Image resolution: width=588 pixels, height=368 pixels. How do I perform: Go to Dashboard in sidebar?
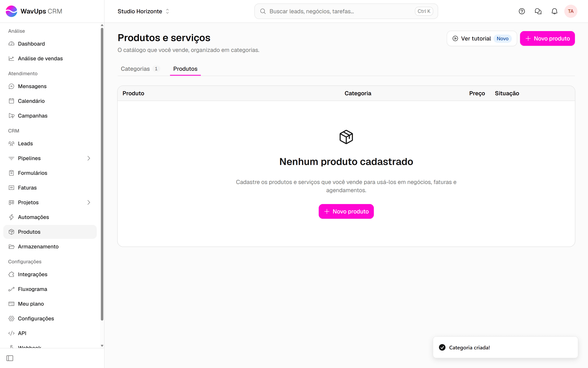(x=50, y=44)
